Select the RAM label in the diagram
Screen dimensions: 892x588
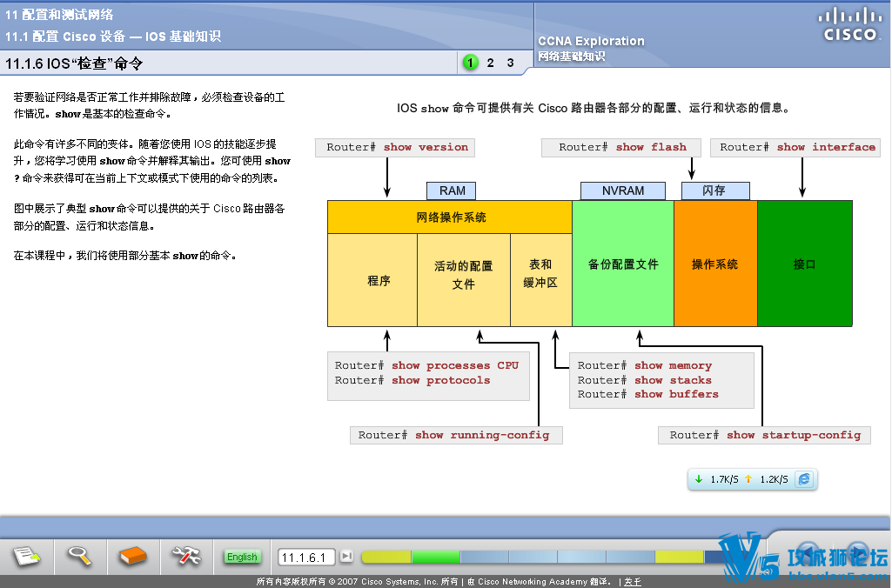click(x=451, y=191)
